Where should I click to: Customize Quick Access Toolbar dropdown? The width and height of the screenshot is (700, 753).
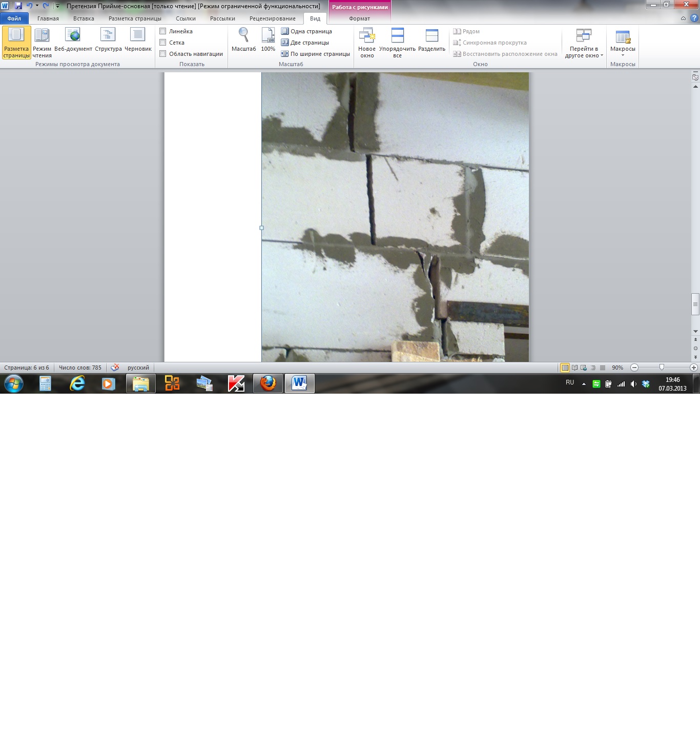(x=57, y=6)
